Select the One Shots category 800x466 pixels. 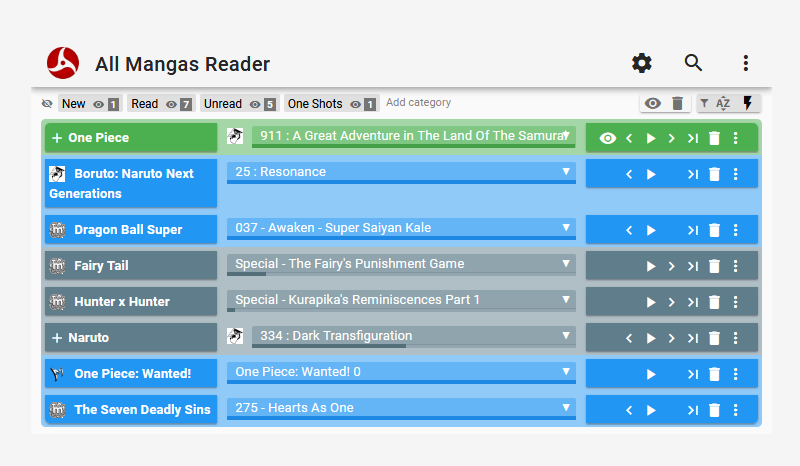point(315,104)
